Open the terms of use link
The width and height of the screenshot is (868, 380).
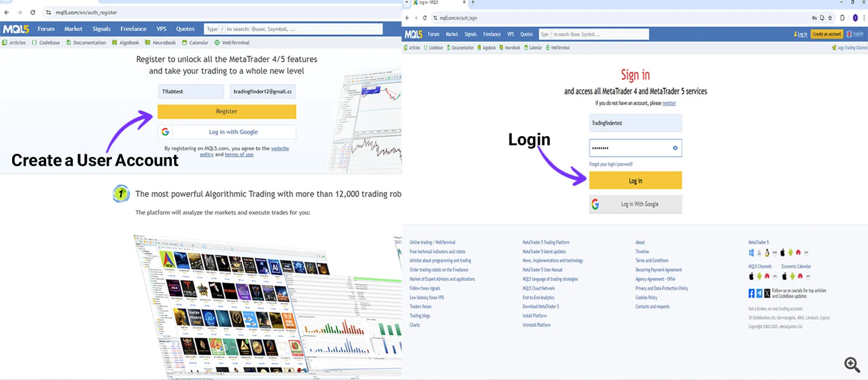[239, 155]
